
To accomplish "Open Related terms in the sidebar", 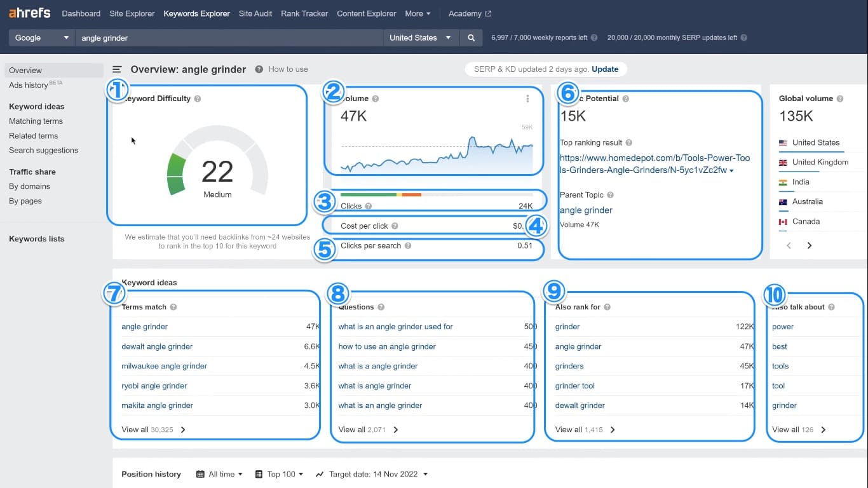I will click(33, 135).
